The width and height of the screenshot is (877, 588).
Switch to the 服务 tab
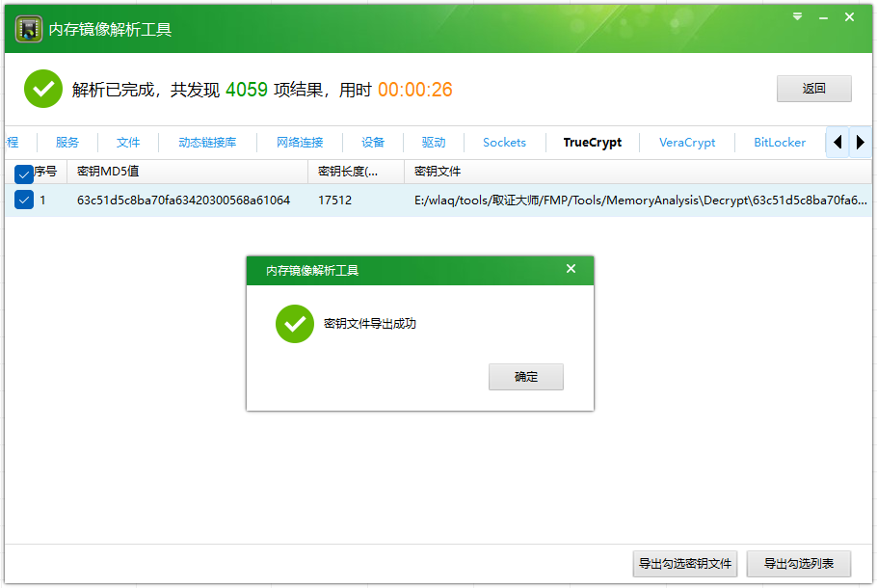(x=67, y=143)
